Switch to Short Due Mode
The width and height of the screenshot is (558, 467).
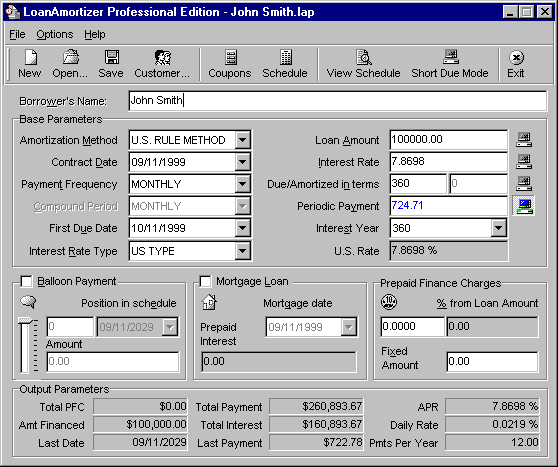point(450,64)
